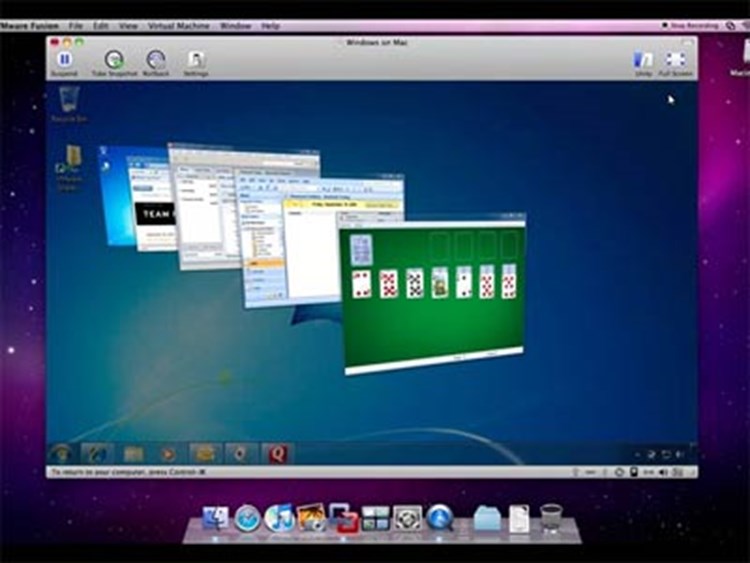Viewport: 750px width, 563px height.
Task: Select the yellow-header notes window in Flip 3D
Action: pos(311,249)
